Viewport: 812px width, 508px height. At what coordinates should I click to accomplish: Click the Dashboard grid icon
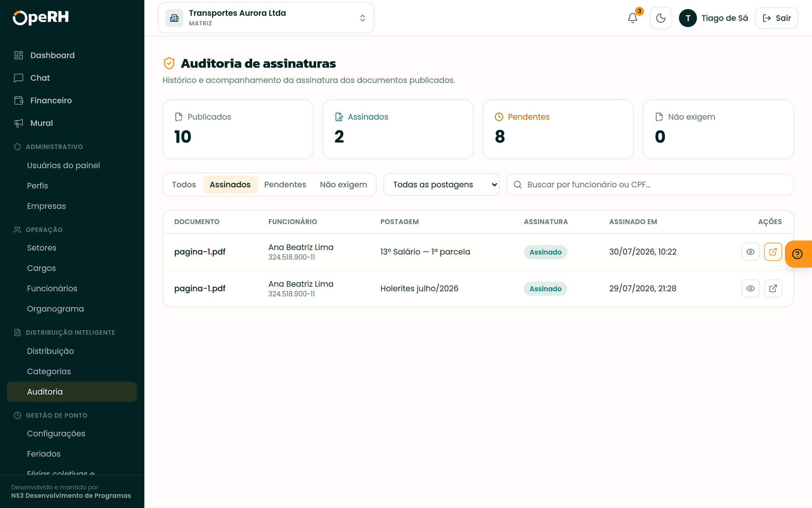pos(19,55)
